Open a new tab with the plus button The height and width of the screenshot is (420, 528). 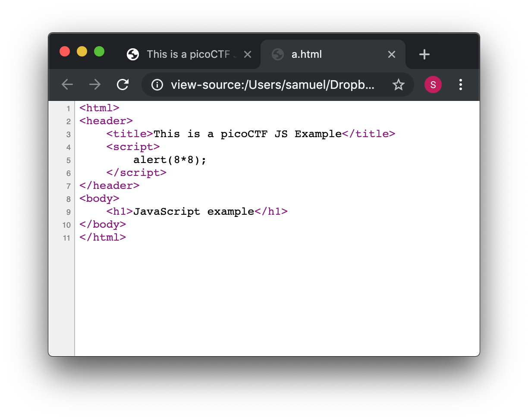tap(424, 54)
